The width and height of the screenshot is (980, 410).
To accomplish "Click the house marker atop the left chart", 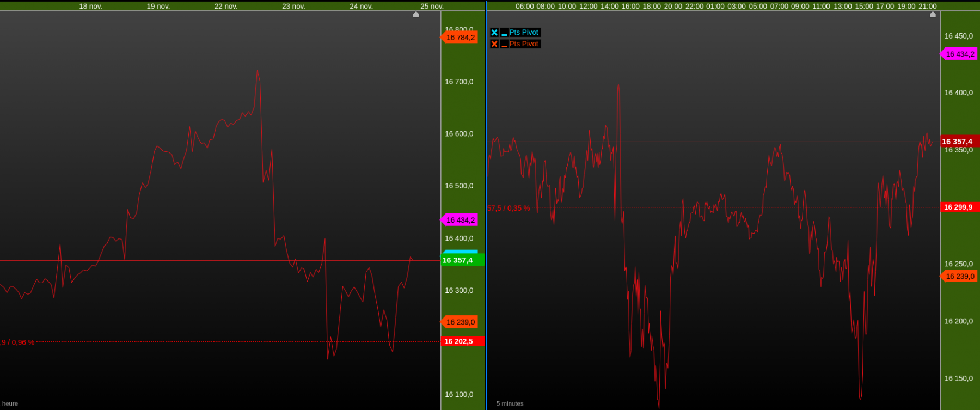I will tap(416, 15).
